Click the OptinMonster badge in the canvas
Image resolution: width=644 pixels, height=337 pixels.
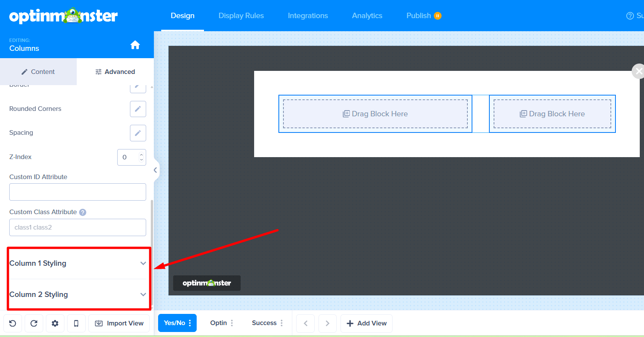point(207,283)
